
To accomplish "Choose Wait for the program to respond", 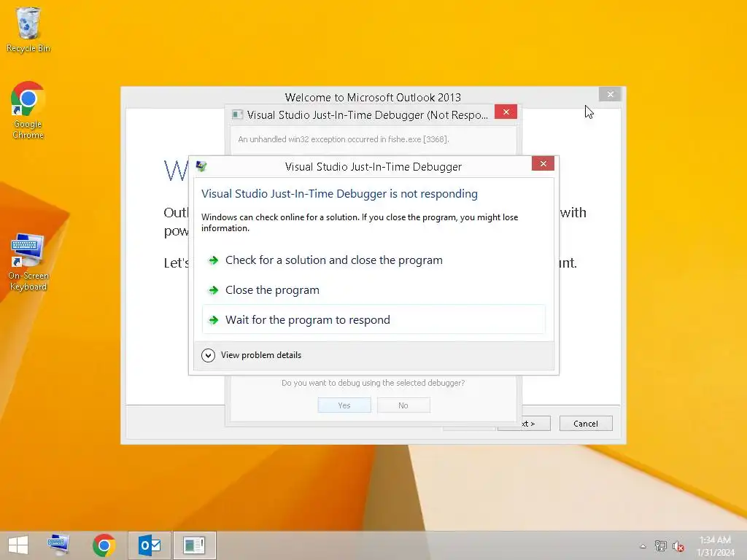I will [x=373, y=319].
